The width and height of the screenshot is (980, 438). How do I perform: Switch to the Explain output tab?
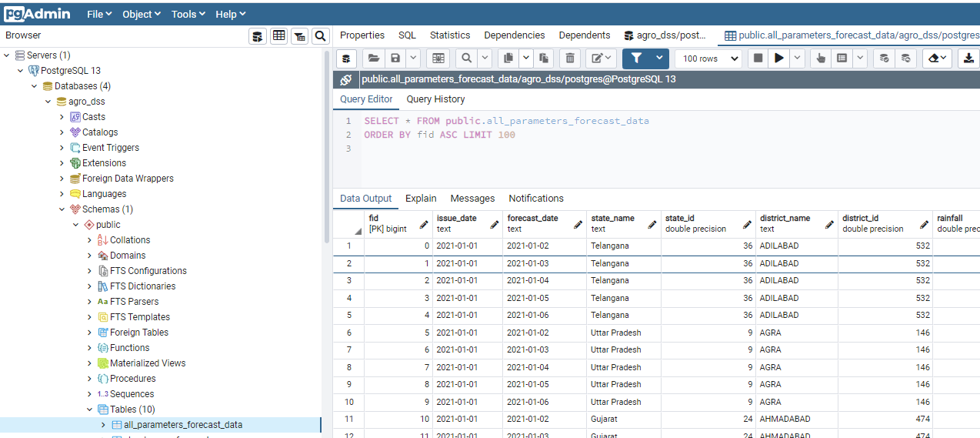[421, 199]
